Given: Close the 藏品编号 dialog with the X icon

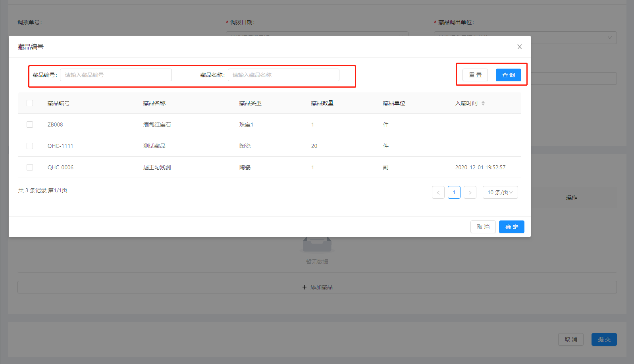Looking at the screenshot, I should click(x=519, y=47).
